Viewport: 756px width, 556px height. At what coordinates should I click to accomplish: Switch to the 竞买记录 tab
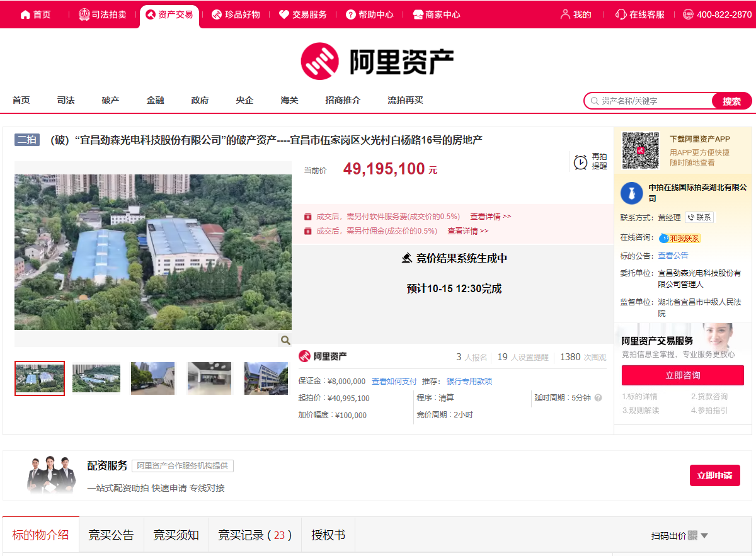pyautogui.click(x=255, y=535)
